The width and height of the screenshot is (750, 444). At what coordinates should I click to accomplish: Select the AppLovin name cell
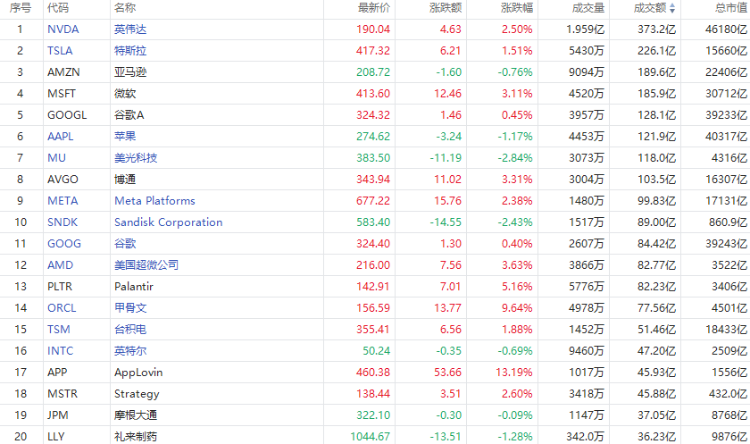click(139, 372)
